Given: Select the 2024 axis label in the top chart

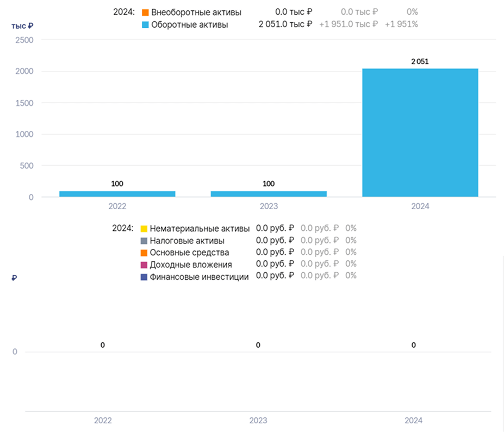Looking at the screenshot, I should pos(420,206).
